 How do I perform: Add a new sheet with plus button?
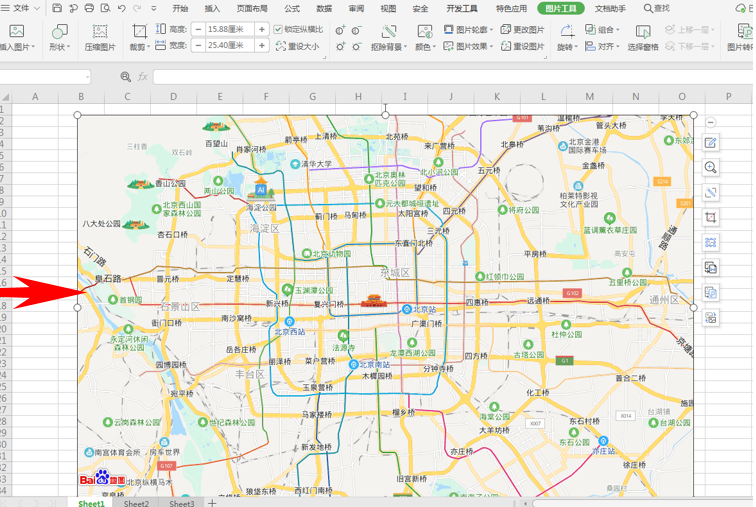tap(212, 503)
